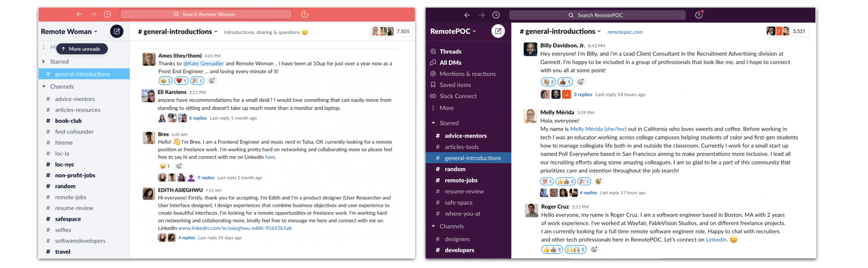The image size is (868, 268).
Task: Open advice-mentors channel in RemotePOC
Action: tap(465, 136)
